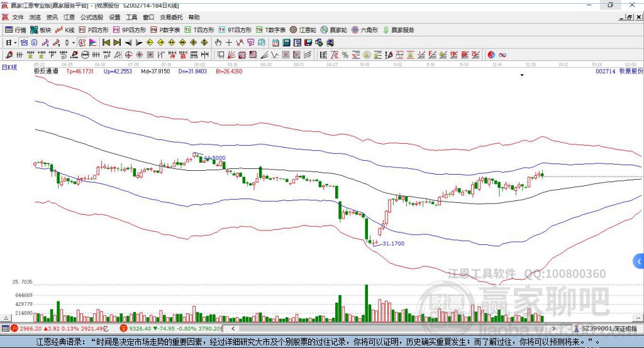The height and width of the screenshot is (348, 644).
Task: Open the 窗口 menu
Action: [148, 17]
